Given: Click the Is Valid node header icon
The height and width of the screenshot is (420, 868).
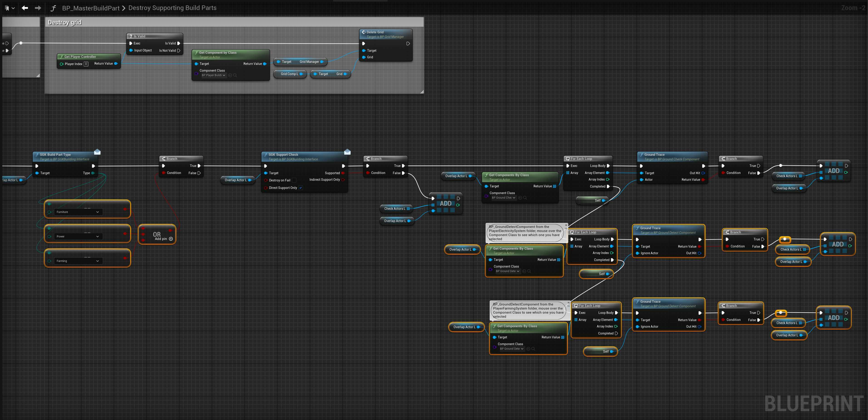Looking at the screenshot, I should tap(131, 36).
